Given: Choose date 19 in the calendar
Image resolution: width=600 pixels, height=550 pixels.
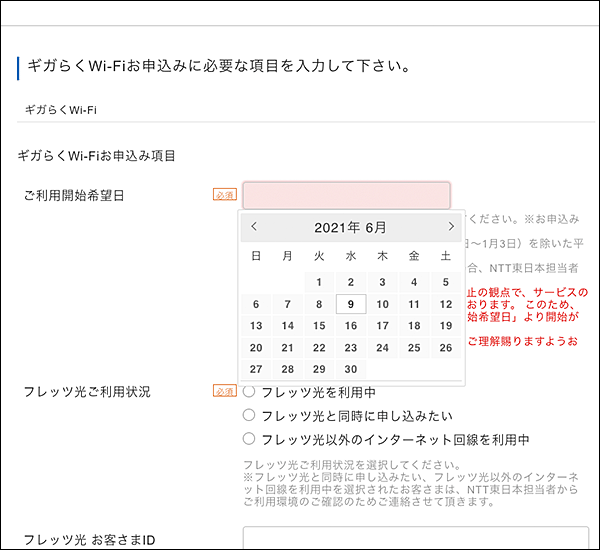Looking at the screenshot, I should coord(446,326).
